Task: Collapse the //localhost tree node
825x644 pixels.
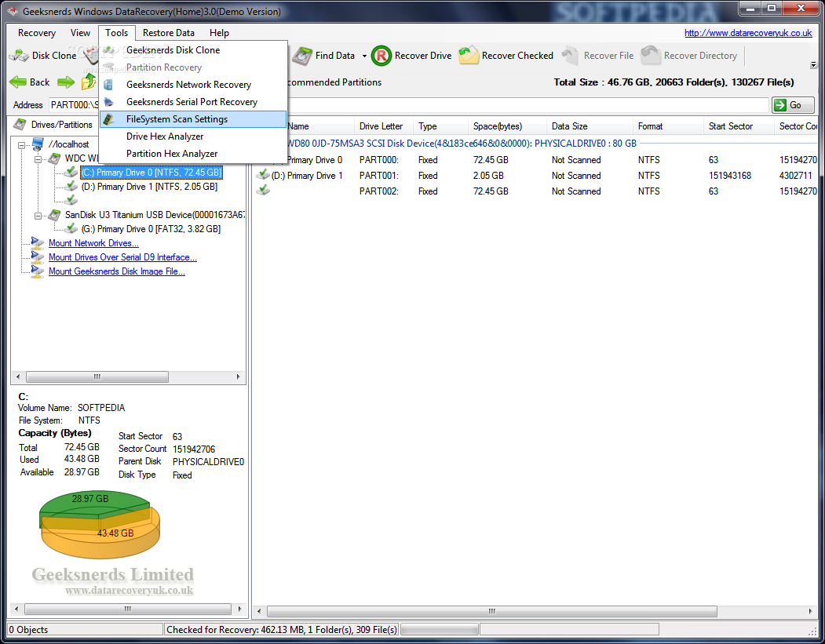Action: [x=21, y=144]
